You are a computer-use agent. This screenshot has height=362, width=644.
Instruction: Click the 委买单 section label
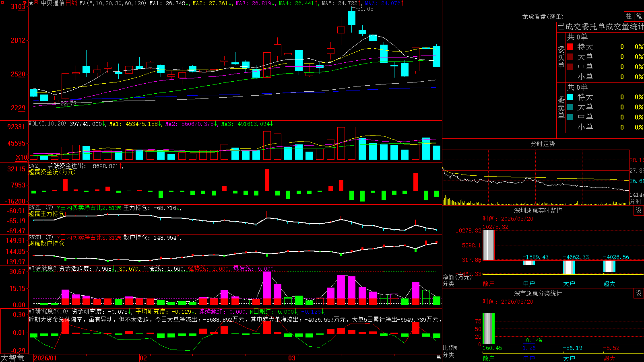pos(561,57)
